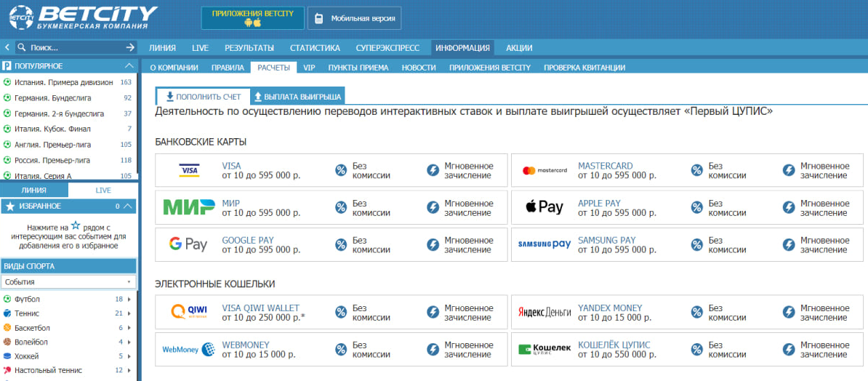
Task: Choose the Google Pay logo
Action: 188,244
